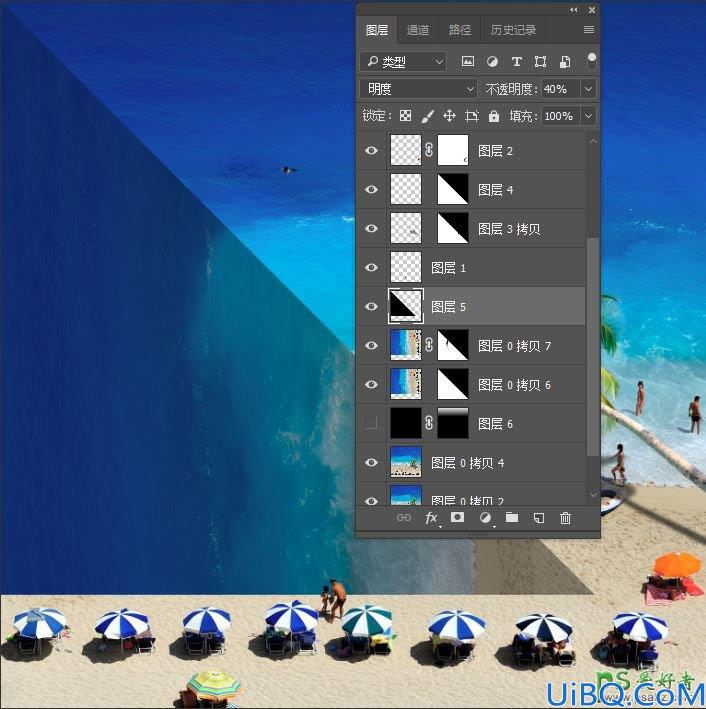Hide layer 图层 4
This screenshot has height=709, width=706.
[371, 189]
